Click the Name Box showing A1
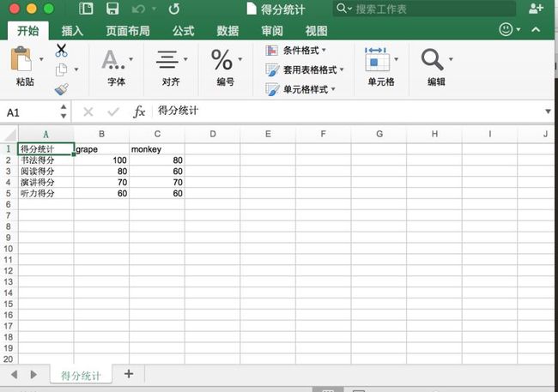558x392 pixels. [29, 112]
